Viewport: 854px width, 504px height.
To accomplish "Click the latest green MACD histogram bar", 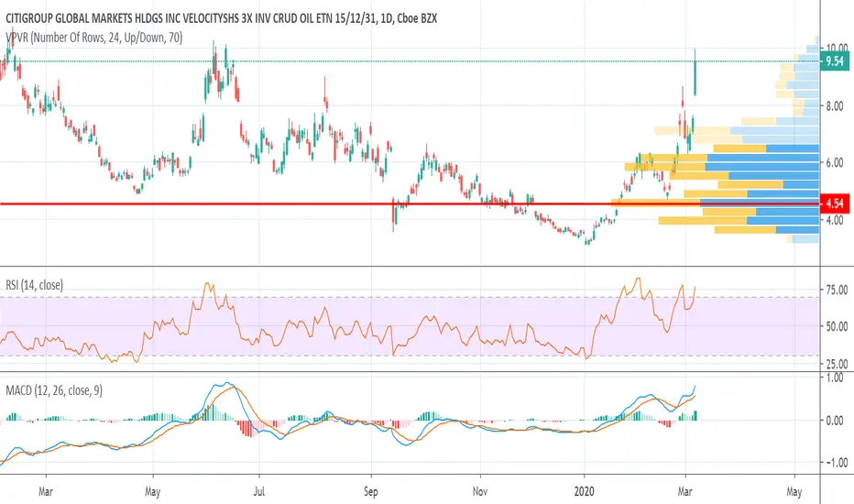I will point(695,415).
